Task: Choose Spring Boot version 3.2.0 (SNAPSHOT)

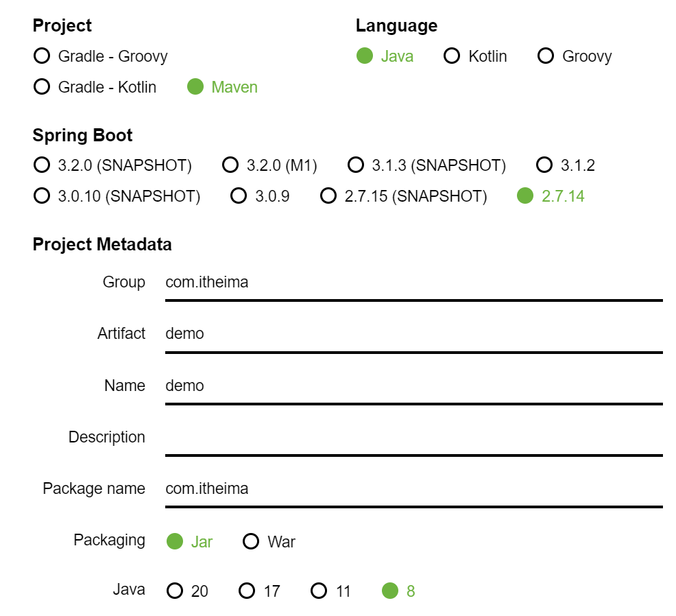Action: 40,165
